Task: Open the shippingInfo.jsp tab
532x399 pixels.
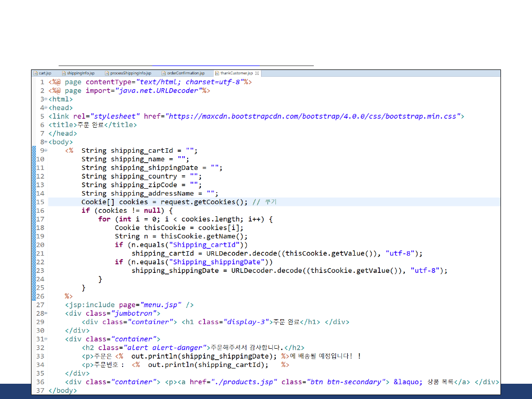Action: point(80,73)
